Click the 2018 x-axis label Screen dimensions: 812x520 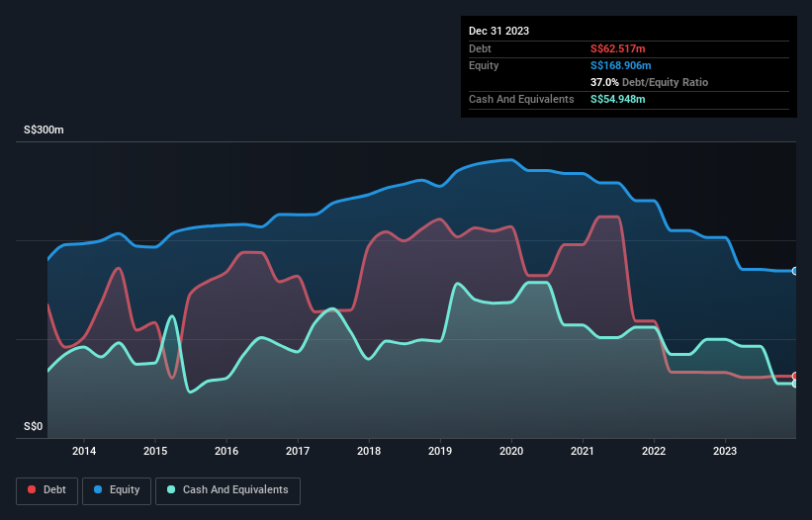coord(369,451)
